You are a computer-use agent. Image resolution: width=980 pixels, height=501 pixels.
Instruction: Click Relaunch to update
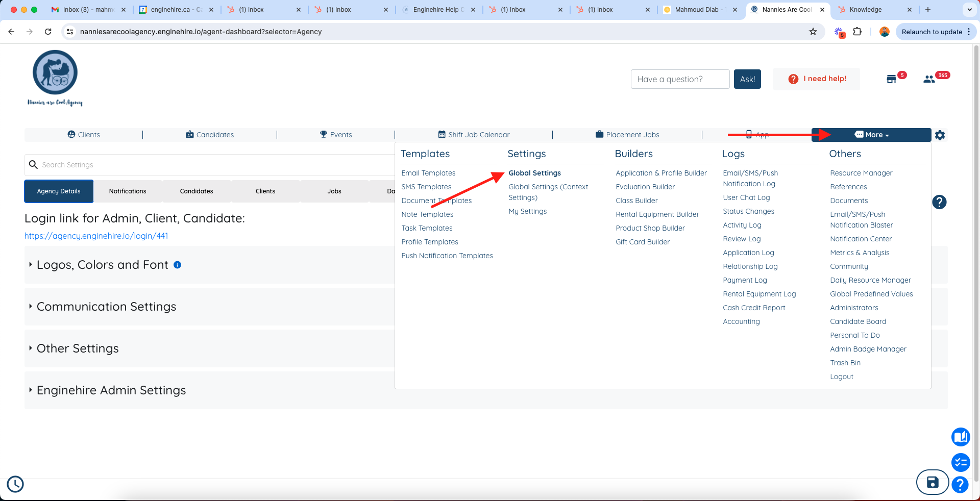tap(936, 32)
